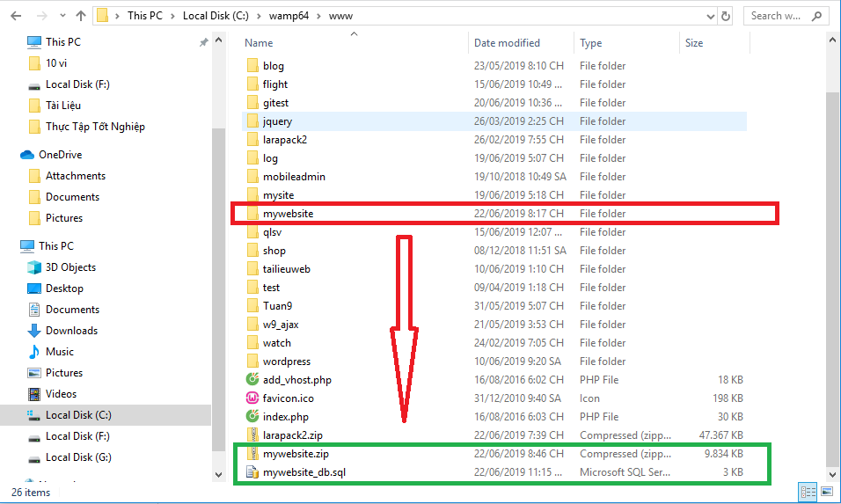The height and width of the screenshot is (504, 841).
Task: Click the file list scroll down arrow
Action: click(x=832, y=474)
